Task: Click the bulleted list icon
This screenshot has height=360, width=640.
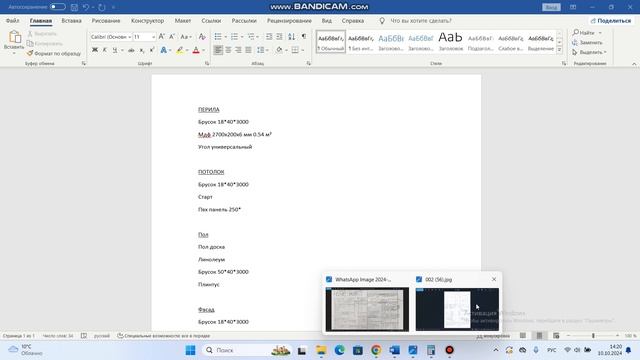Action: click(x=218, y=37)
